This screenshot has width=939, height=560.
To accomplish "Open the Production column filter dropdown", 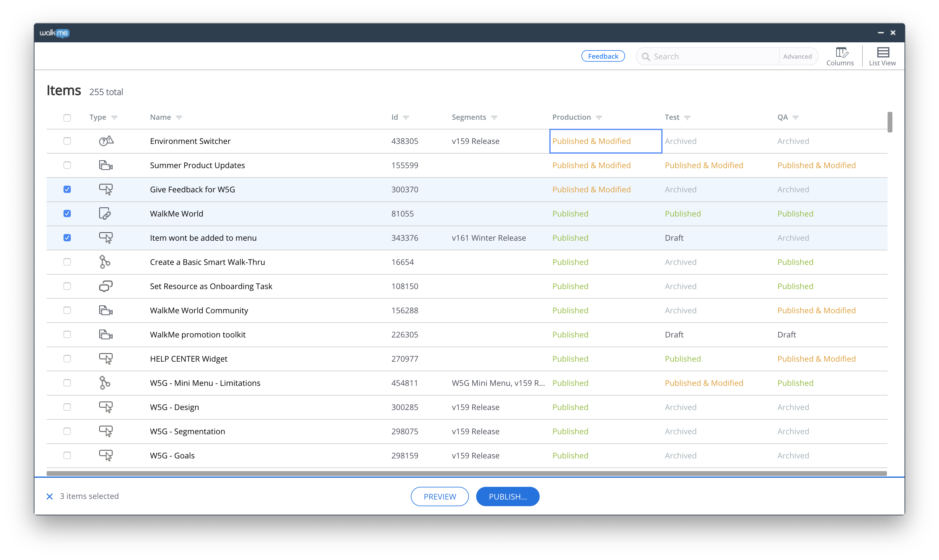I will (599, 118).
